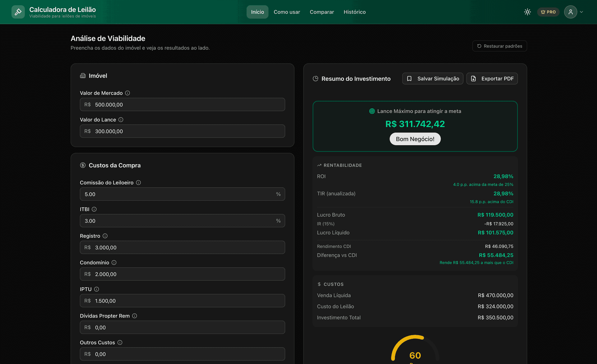Open the Como usar page
Image resolution: width=597 pixels, height=364 pixels.
(287, 12)
